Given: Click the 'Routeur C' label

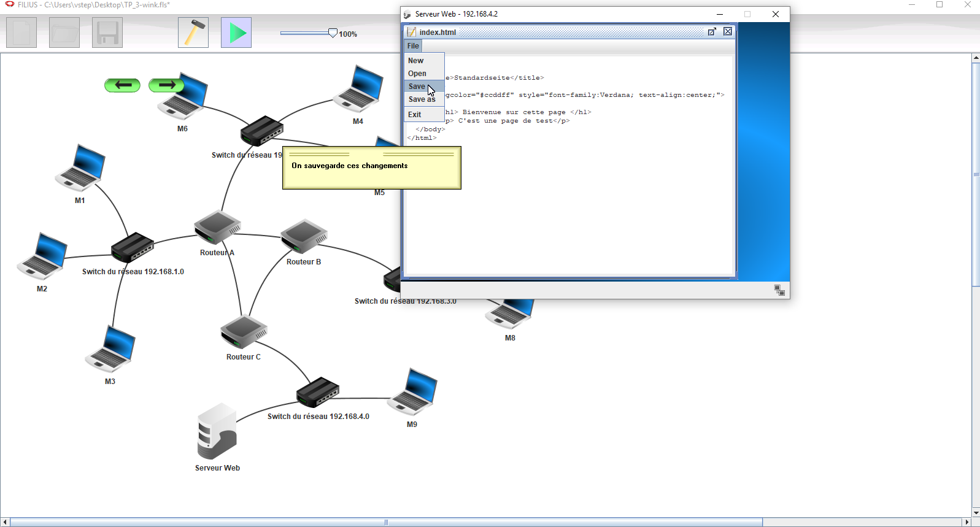Looking at the screenshot, I should pos(244,357).
